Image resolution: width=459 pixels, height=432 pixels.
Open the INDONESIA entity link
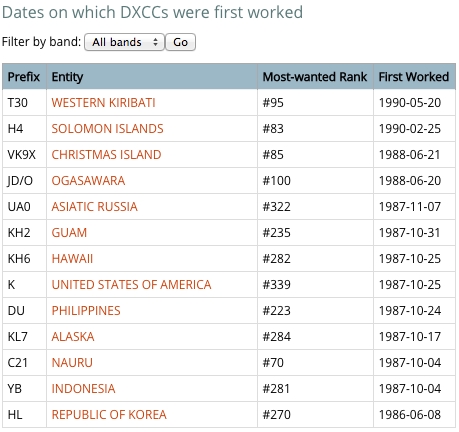point(83,389)
